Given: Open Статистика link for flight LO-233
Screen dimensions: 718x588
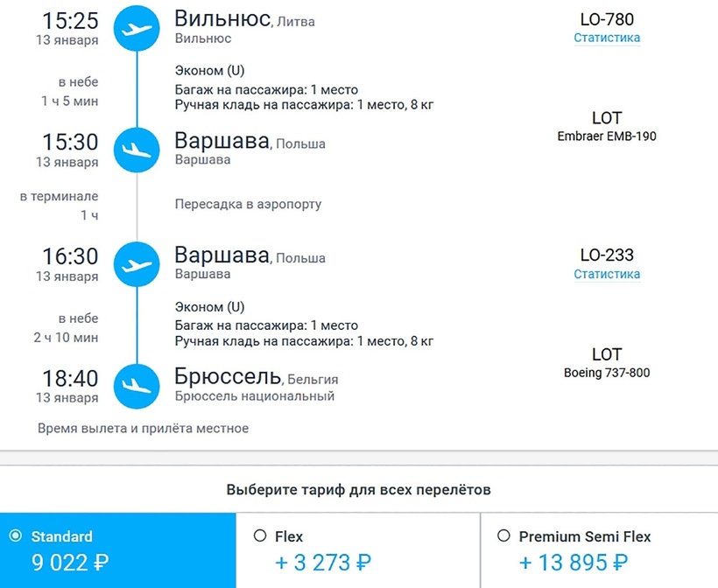Looking at the screenshot, I should pos(607,274).
